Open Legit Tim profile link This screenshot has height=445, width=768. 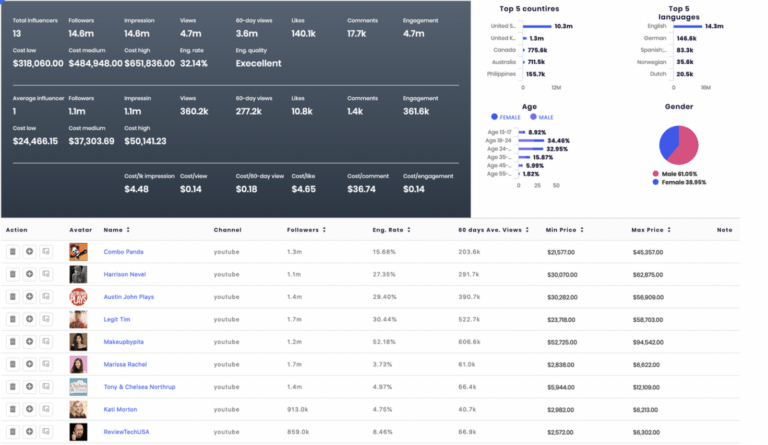pos(117,319)
